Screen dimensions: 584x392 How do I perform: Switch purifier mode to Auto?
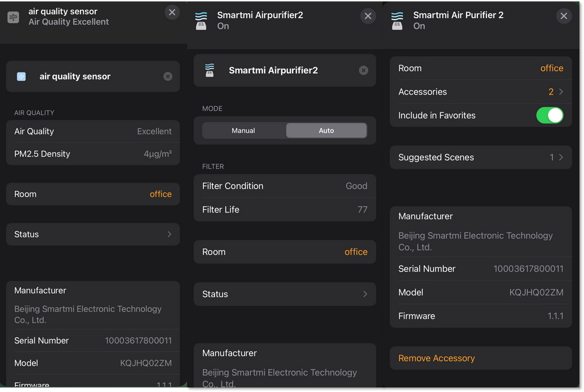[x=326, y=130]
